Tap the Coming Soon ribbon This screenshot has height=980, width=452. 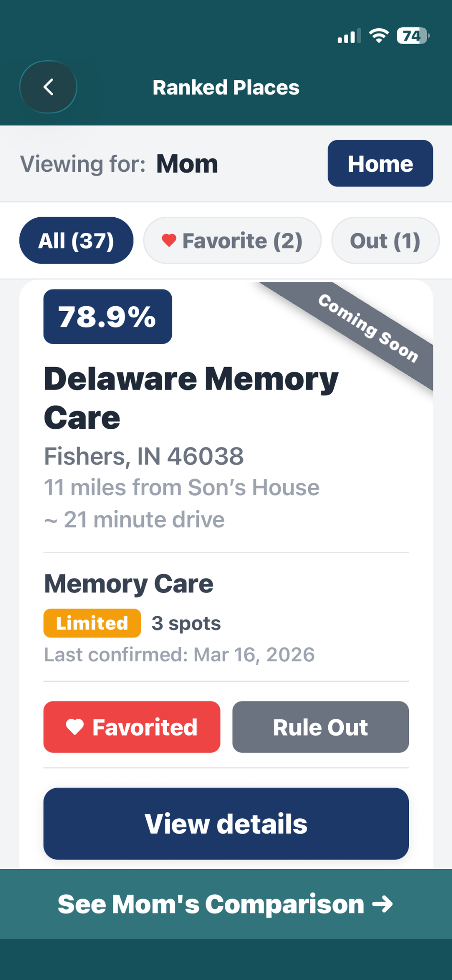368,328
